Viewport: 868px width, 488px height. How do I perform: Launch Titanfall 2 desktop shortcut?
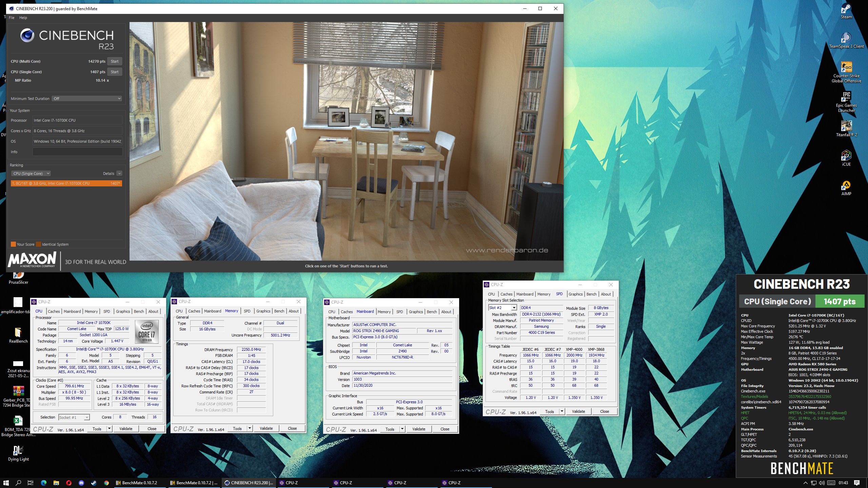click(x=846, y=129)
